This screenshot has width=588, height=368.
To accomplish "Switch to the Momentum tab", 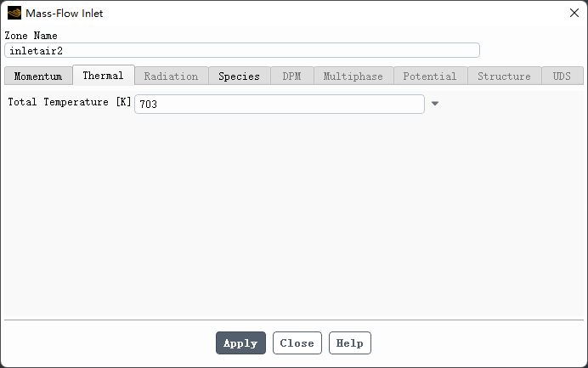I will [38, 76].
